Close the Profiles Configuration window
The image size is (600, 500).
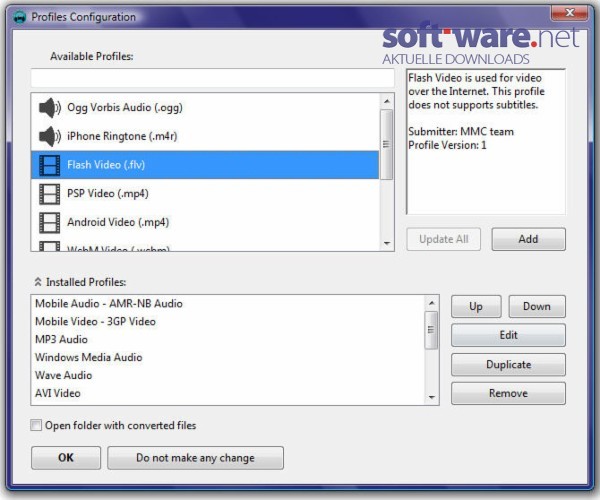point(569,13)
